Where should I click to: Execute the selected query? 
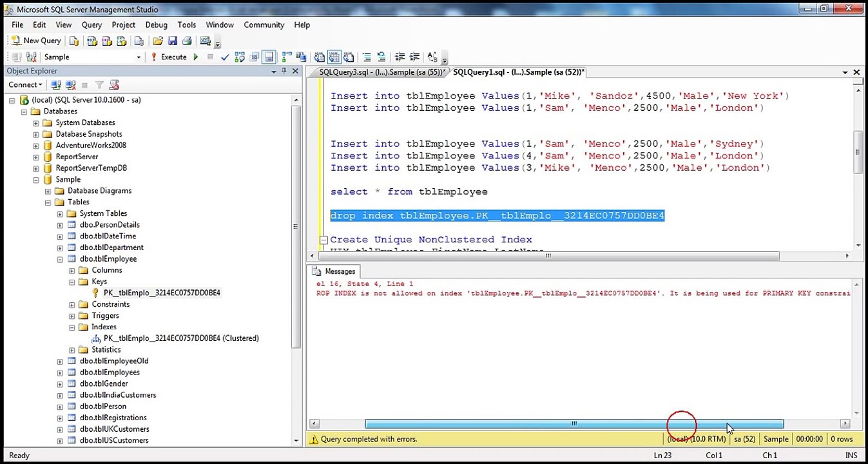click(x=169, y=57)
